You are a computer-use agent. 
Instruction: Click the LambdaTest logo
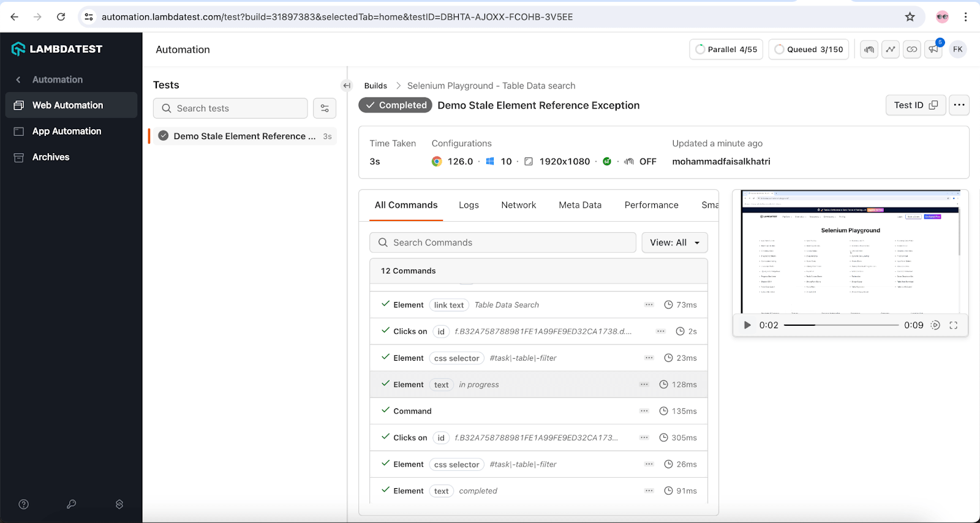coord(57,49)
